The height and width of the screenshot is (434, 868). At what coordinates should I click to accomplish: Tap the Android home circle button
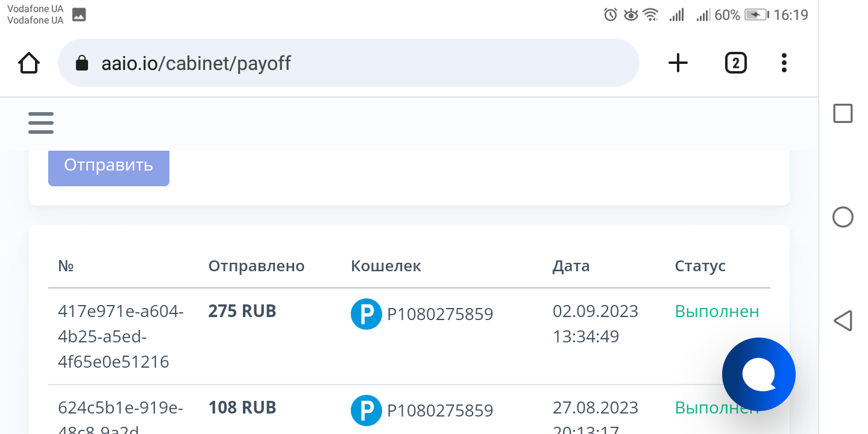843,217
